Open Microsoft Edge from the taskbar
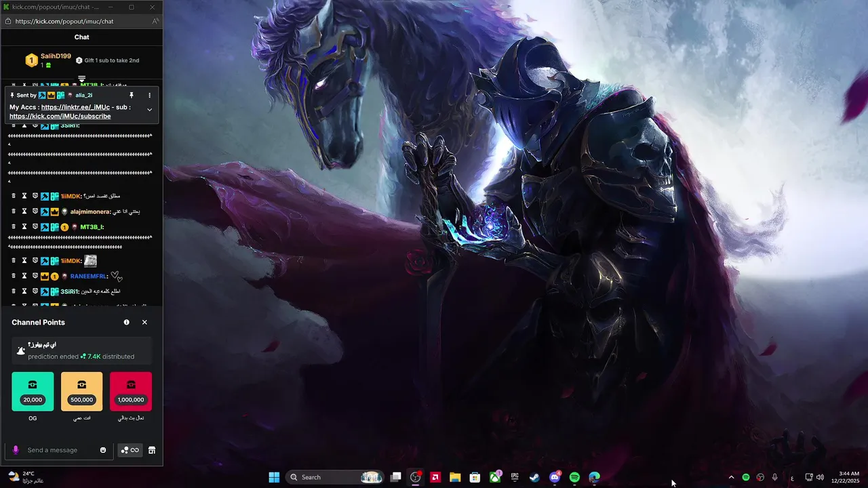Image resolution: width=868 pixels, height=488 pixels. (595, 477)
